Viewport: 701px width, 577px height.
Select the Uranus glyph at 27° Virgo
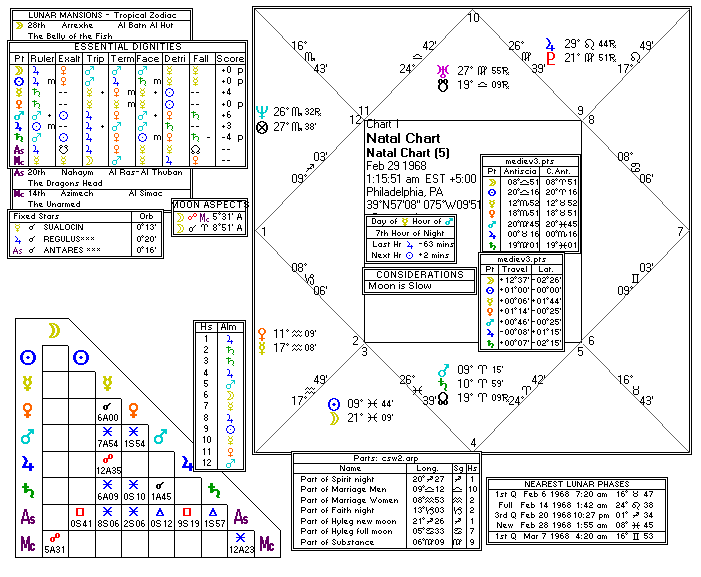[x=442, y=71]
